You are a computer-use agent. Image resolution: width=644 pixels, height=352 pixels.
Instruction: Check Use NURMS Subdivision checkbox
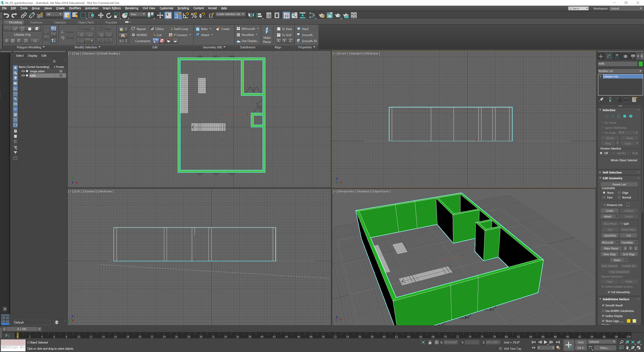pyautogui.click(x=603, y=311)
